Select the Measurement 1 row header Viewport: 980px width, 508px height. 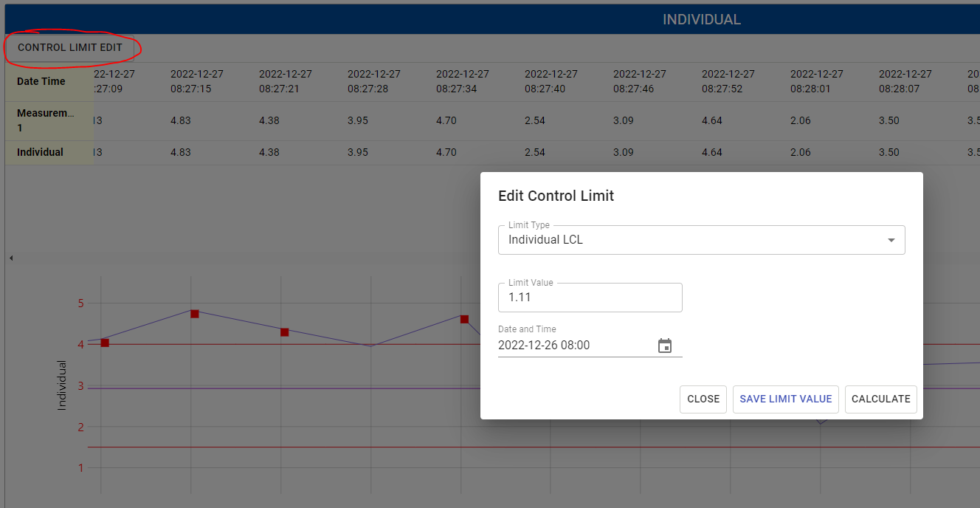(x=46, y=120)
